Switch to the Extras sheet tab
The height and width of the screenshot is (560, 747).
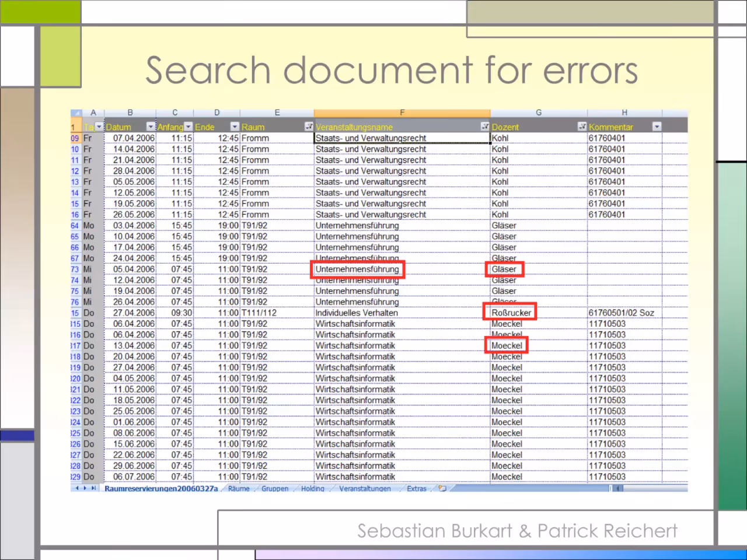coord(417,488)
